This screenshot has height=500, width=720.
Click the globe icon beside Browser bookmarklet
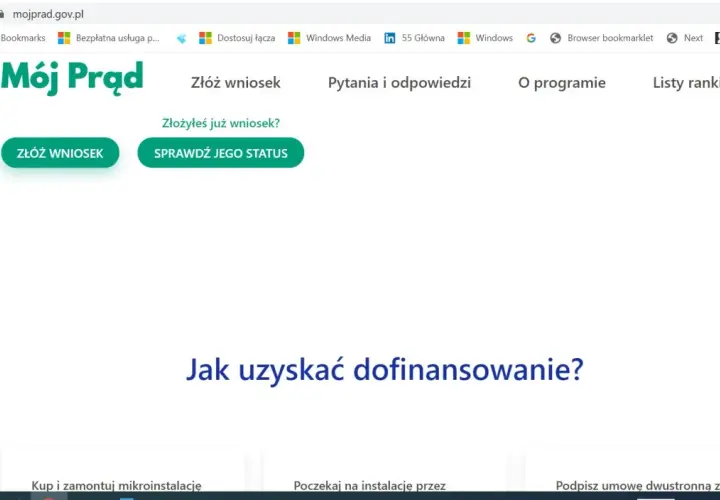pos(556,38)
